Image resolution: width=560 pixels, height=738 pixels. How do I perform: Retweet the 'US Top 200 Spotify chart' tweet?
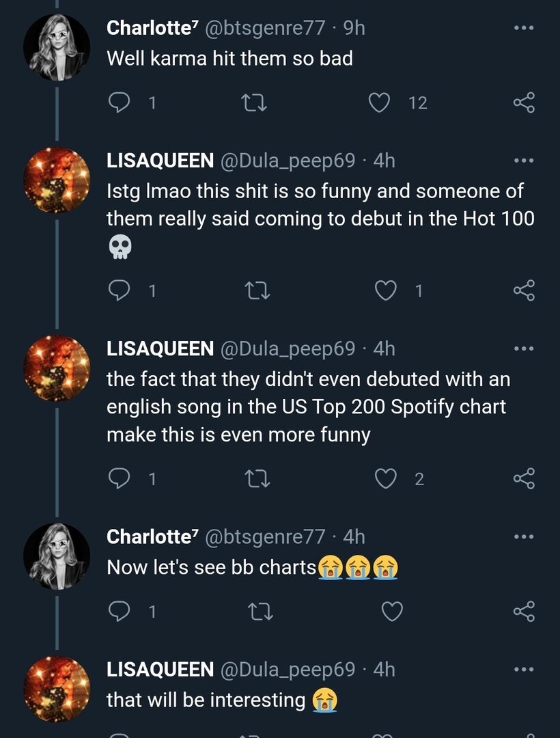coord(258,478)
